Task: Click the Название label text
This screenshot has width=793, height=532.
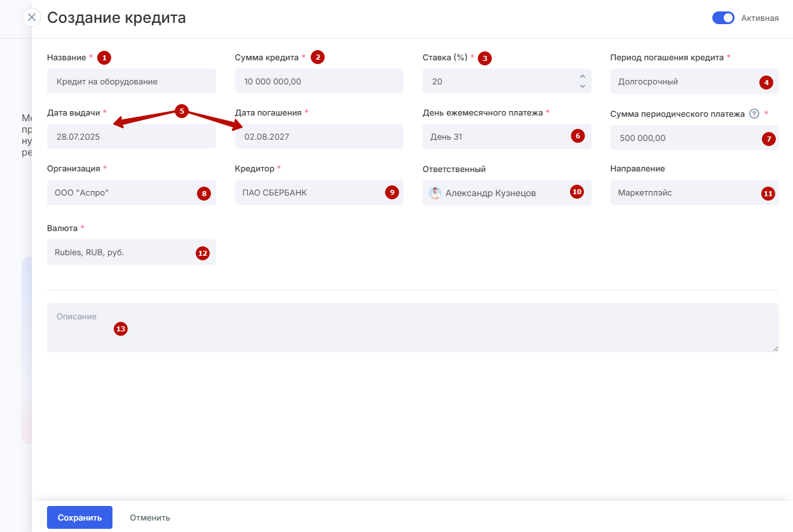Action: coord(67,58)
